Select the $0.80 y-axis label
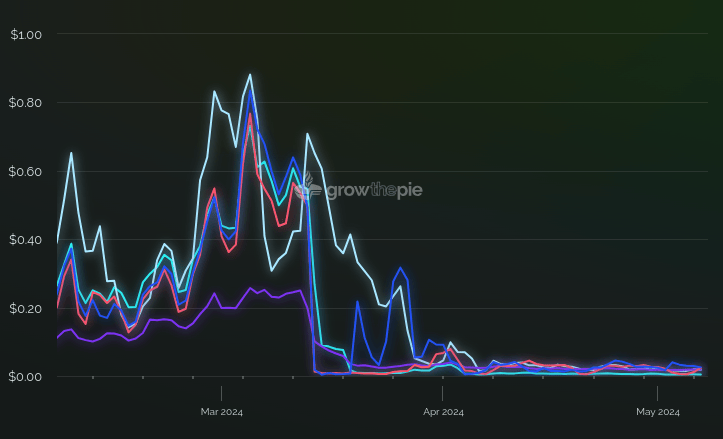The width and height of the screenshot is (723, 439). point(25,103)
